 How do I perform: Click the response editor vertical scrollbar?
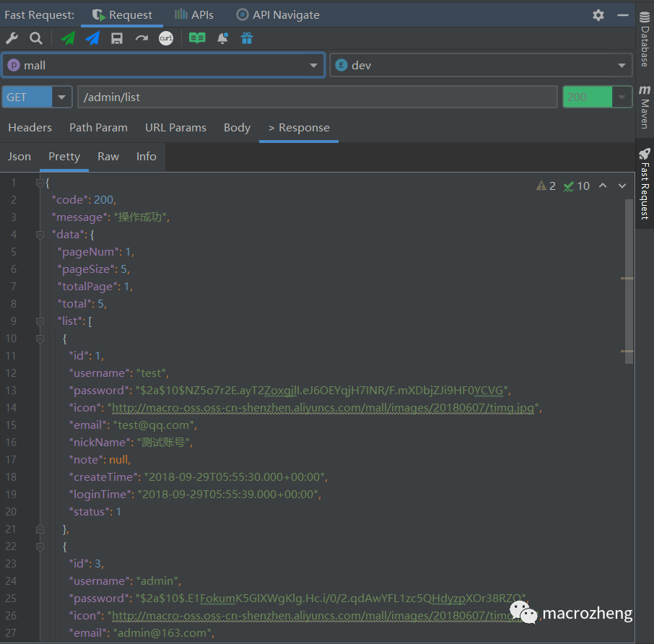pyautogui.click(x=629, y=281)
